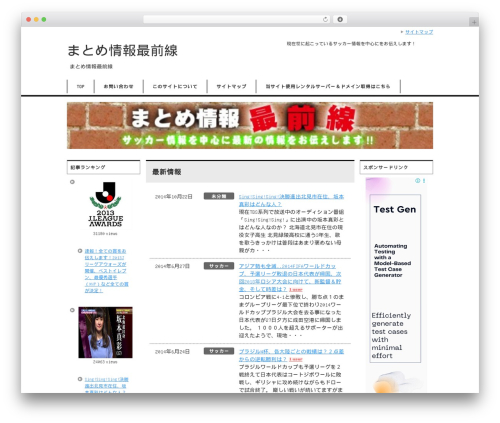The width and height of the screenshot is (500, 423).
Task: Click the まとめ情報最前線 site title
Action: [122, 51]
